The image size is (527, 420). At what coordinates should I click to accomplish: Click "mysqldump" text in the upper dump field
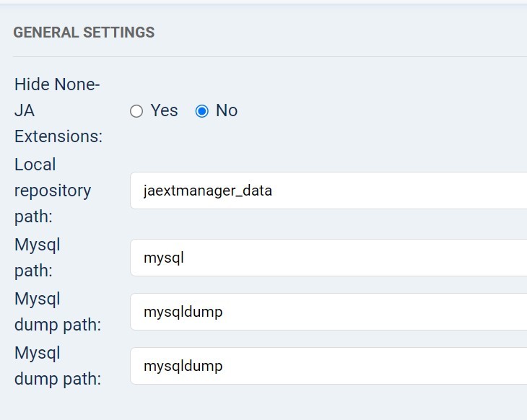(x=183, y=312)
